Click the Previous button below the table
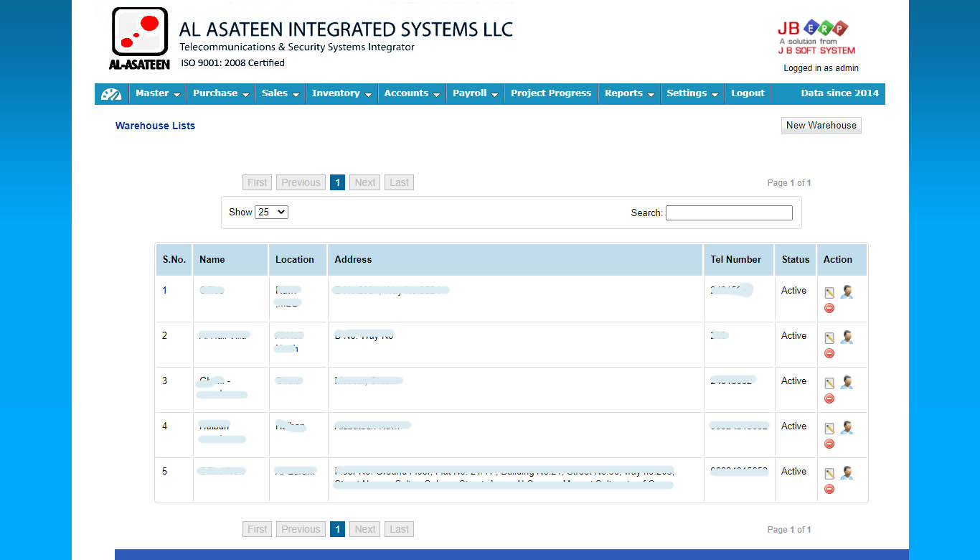 tap(301, 529)
